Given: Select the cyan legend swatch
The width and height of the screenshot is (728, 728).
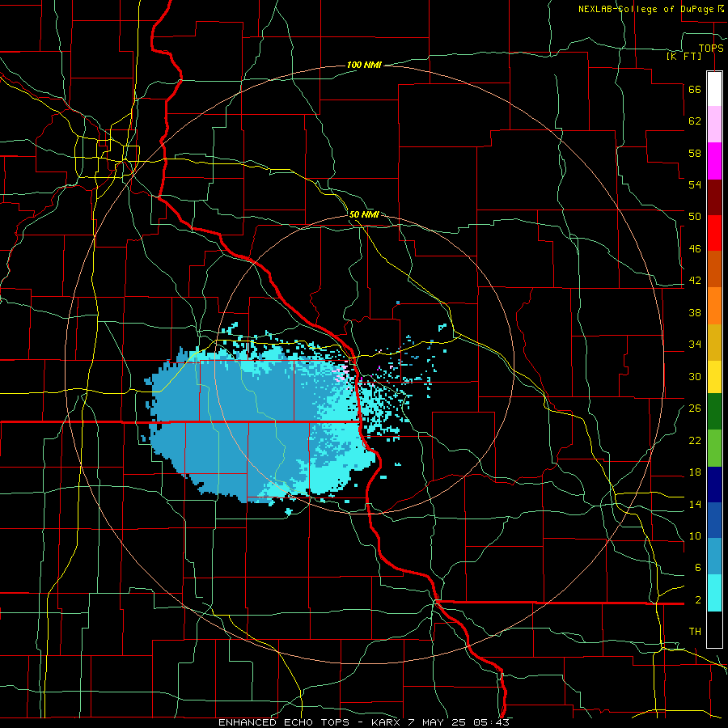Looking at the screenshot, I should [714, 593].
